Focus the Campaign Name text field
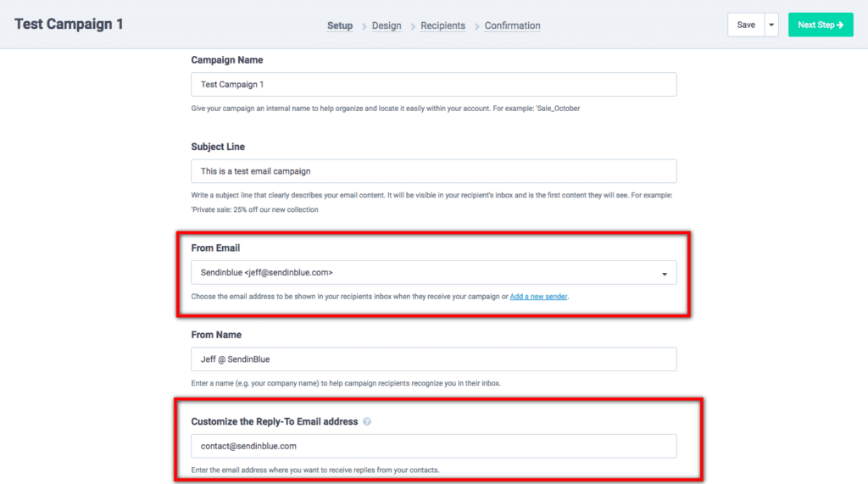868x484 pixels. 433,85
